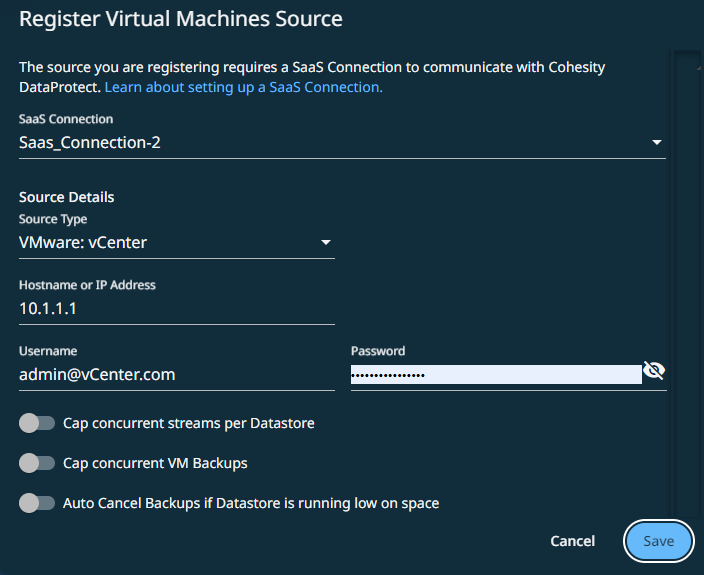Click the 'Source Details' section heading
The height and width of the screenshot is (575, 704).
pos(66,197)
